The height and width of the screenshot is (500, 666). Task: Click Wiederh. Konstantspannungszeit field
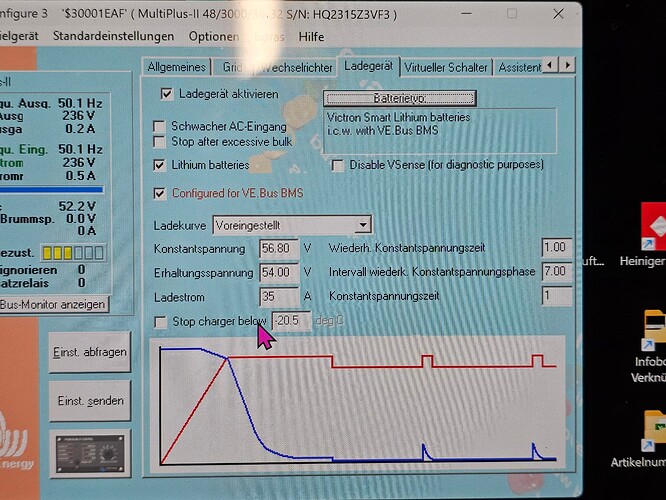(556, 248)
